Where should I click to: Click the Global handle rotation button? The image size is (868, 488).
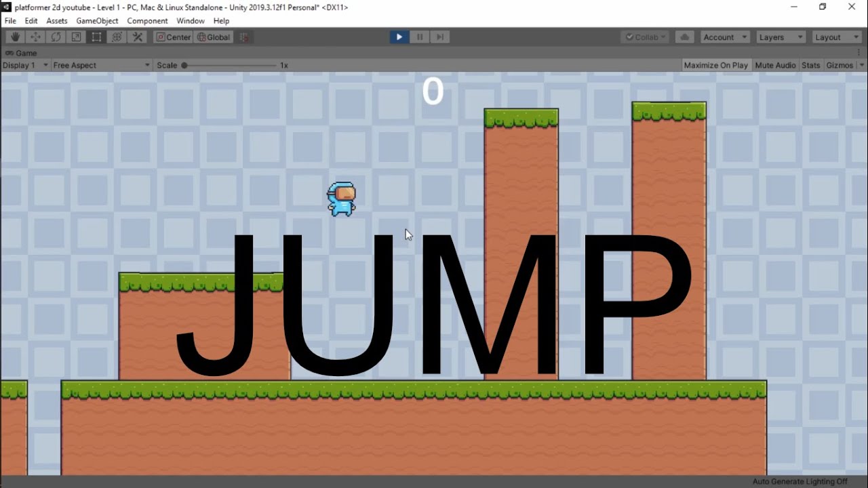pyautogui.click(x=214, y=37)
